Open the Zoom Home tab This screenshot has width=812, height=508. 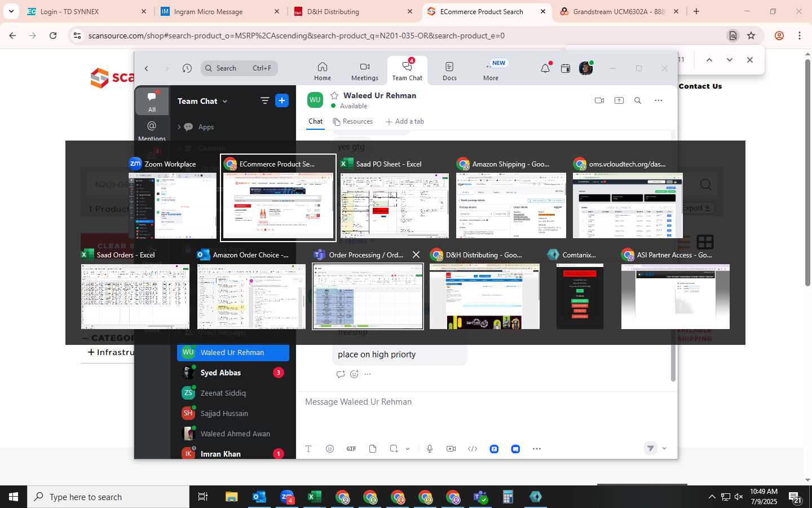(323, 72)
